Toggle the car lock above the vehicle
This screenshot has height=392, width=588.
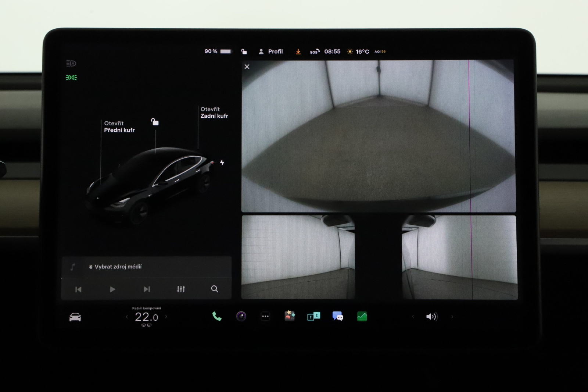pyautogui.click(x=155, y=122)
